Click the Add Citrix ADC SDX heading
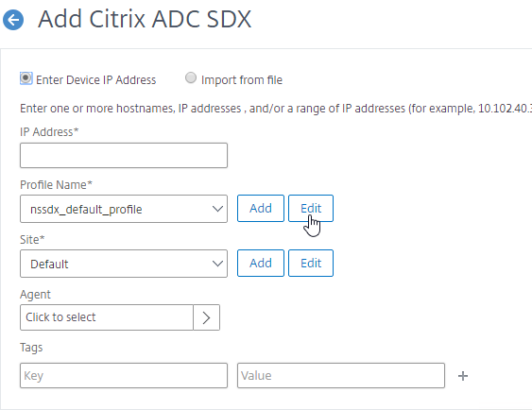The width and height of the screenshot is (532, 410). click(145, 19)
